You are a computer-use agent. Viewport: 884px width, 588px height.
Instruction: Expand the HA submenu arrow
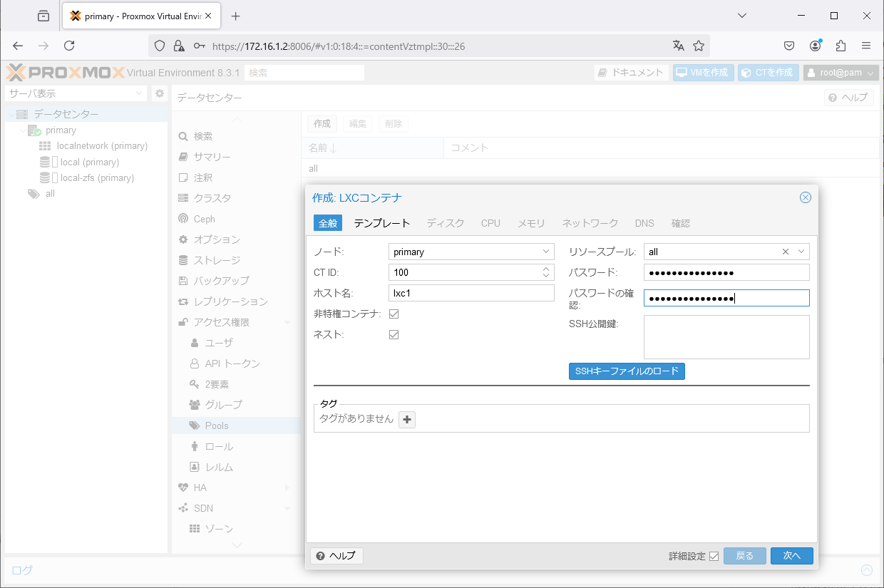click(x=287, y=488)
